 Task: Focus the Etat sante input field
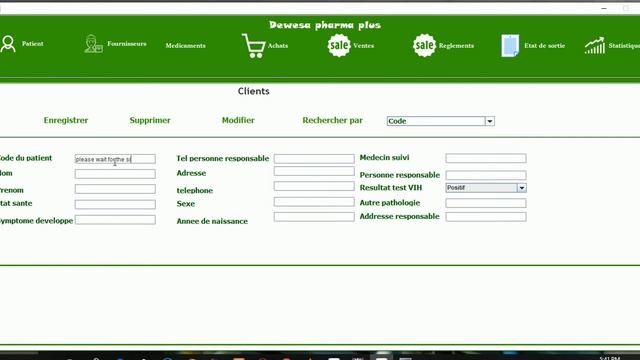coord(115,204)
